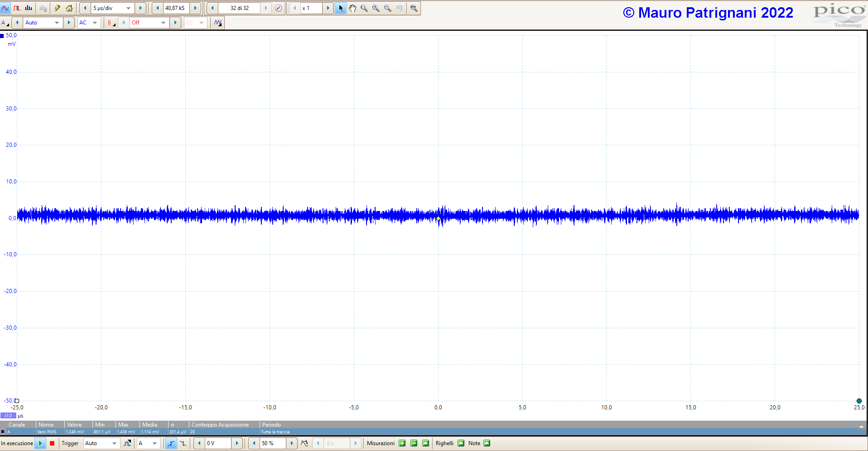Image resolution: width=868 pixels, height=451 pixels.
Task: Select the zoom window magnifier tool
Action: pos(364,8)
